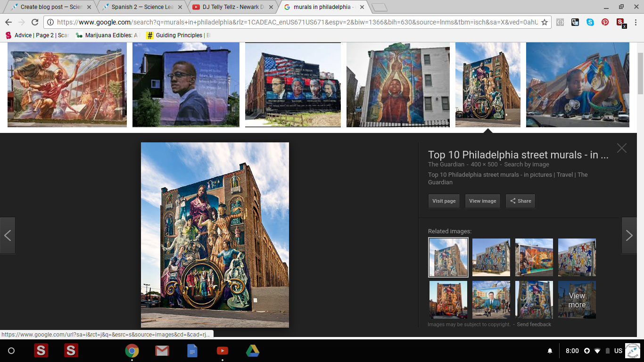Screen dimensions: 644x362
Task: Click the browser reload page icon
Action: coord(35,22)
